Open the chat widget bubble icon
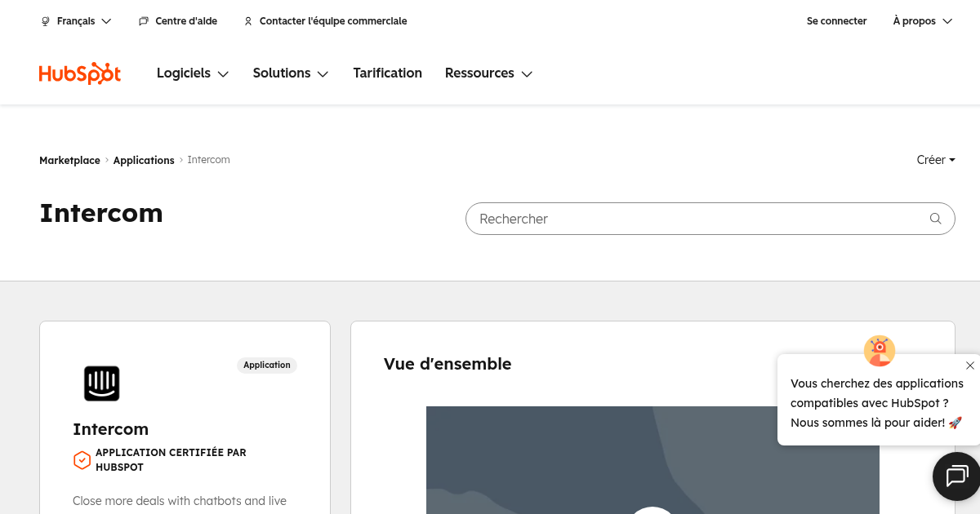 (x=957, y=476)
